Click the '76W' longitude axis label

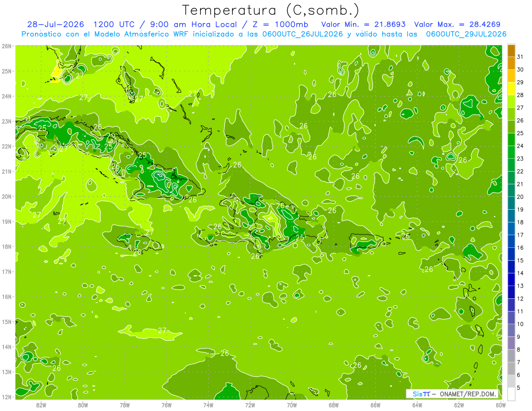[x=166, y=404]
